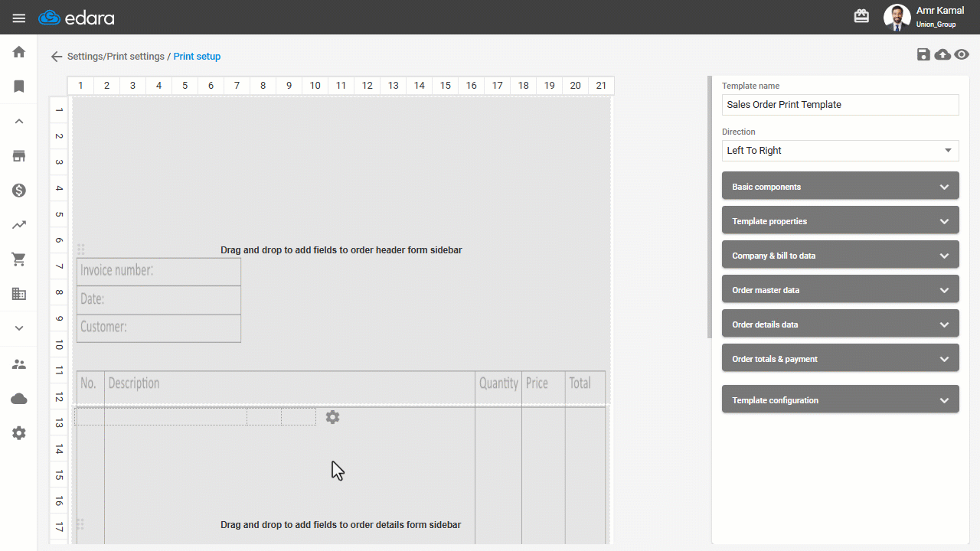980x551 pixels.
Task: Go back with the arrow icon
Action: pyautogui.click(x=57, y=57)
